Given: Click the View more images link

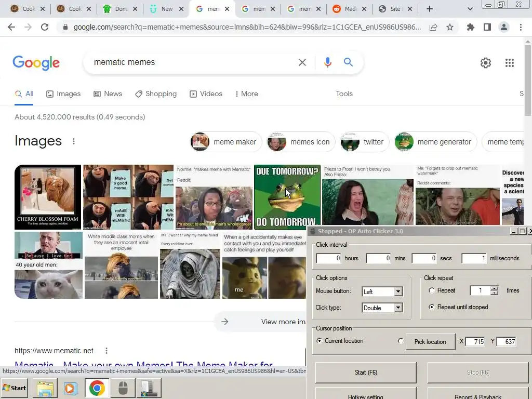Looking at the screenshot, I should pos(261,322).
